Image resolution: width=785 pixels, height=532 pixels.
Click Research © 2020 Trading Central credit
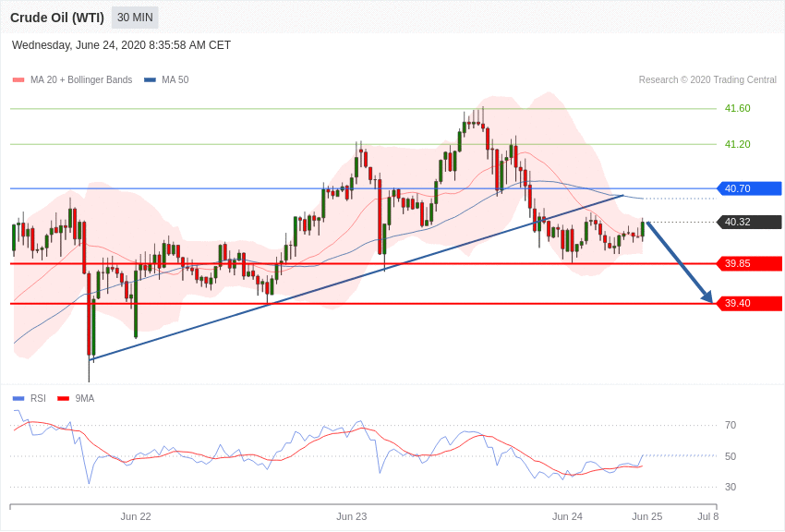[707, 79]
